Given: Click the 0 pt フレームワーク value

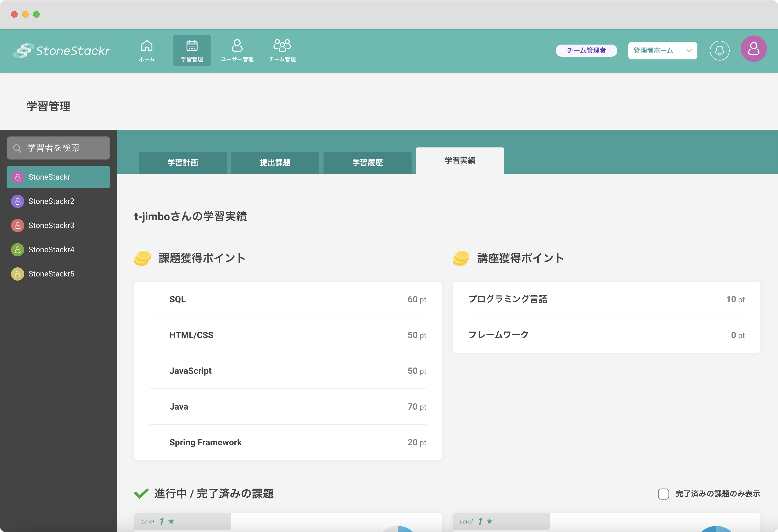Looking at the screenshot, I should pyautogui.click(x=738, y=335).
